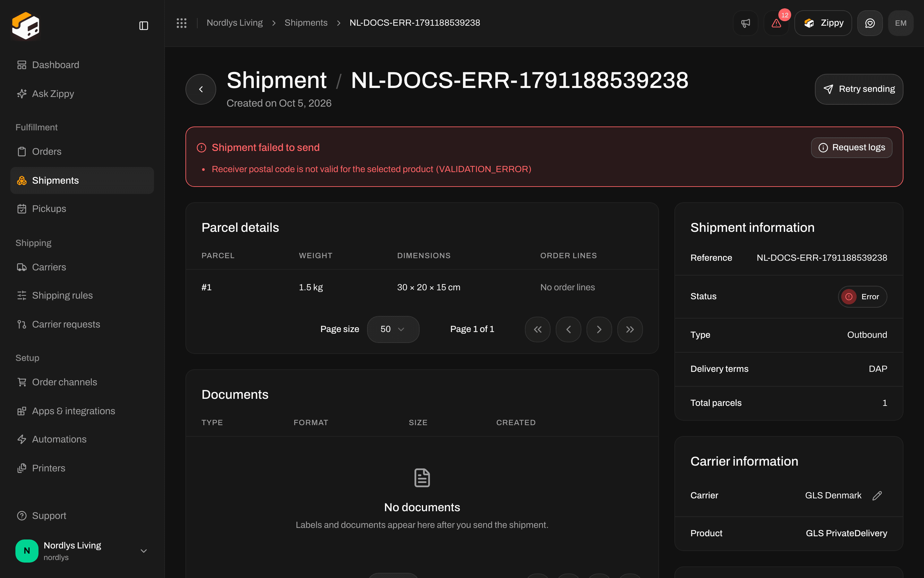Viewport: 924px width, 578px height.
Task: Click Shipments breadcrumb link
Action: [x=306, y=23]
